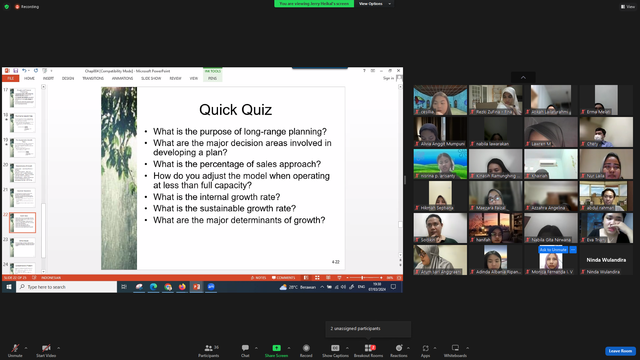Open Google Chrome from taskbar
The height and width of the screenshot is (360, 640).
click(168, 287)
